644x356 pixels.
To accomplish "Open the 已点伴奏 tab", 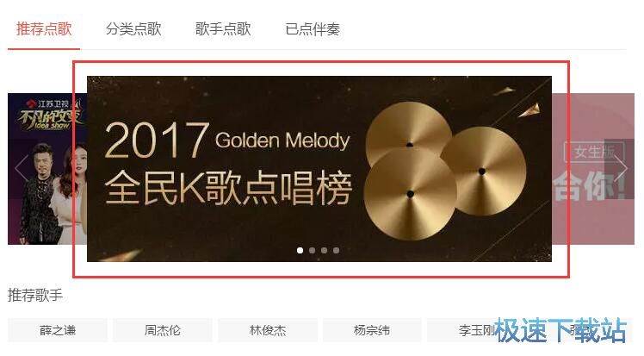I will click(313, 29).
